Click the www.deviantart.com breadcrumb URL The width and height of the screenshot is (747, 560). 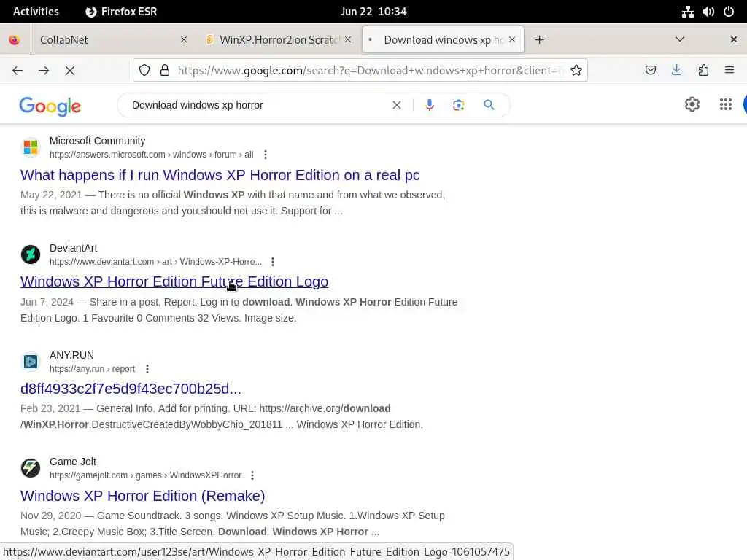coord(156,262)
